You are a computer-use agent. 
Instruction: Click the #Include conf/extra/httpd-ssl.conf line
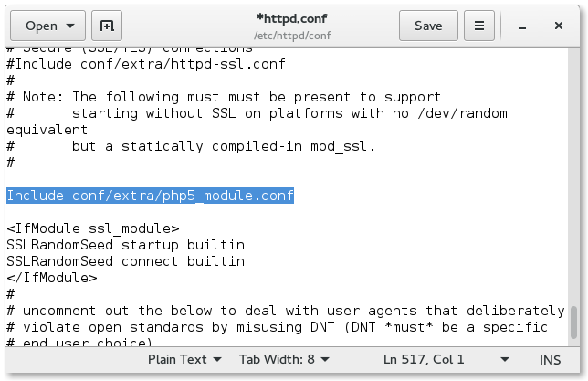click(146, 64)
